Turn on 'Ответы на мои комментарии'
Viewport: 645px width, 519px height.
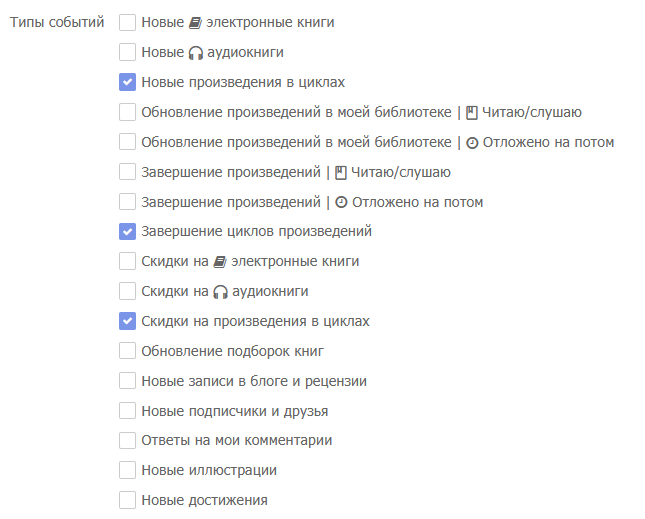point(127,440)
